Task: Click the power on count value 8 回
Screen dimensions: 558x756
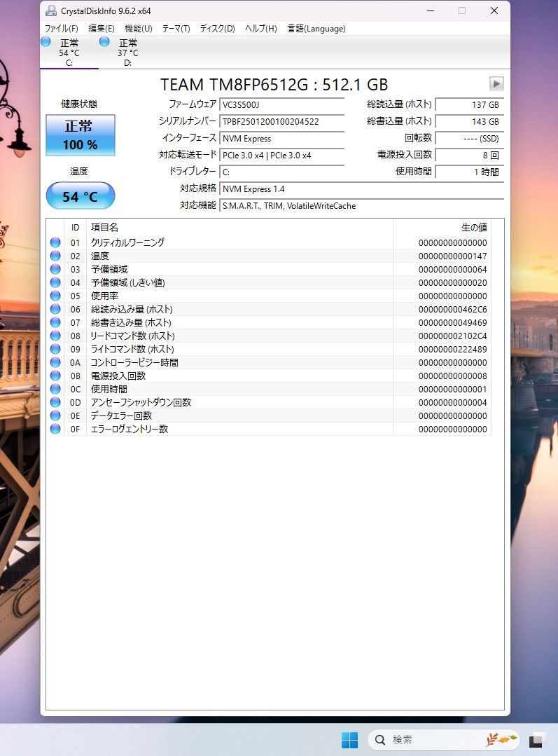Action: pos(470,156)
